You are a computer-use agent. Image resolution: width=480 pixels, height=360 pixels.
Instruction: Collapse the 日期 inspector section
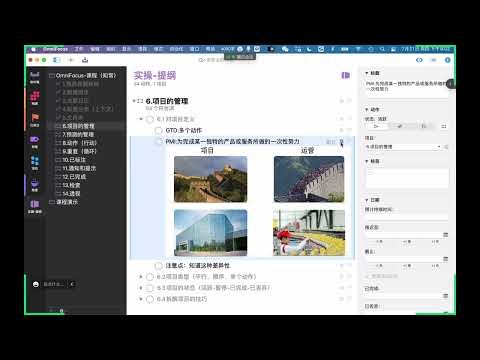point(367,200)
